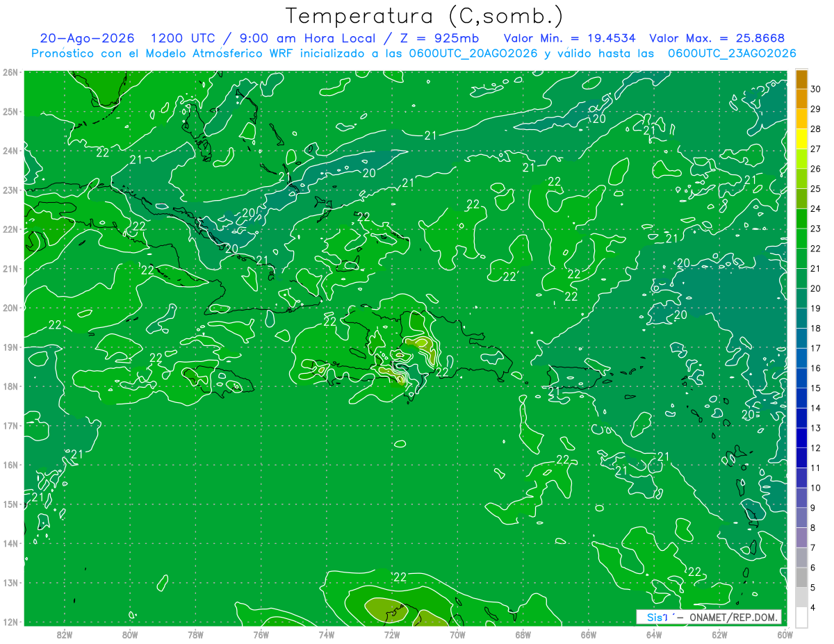Screen dimensions: 834x644
Task: Click the 26N latitude axis label
Action: pos(10,72)
